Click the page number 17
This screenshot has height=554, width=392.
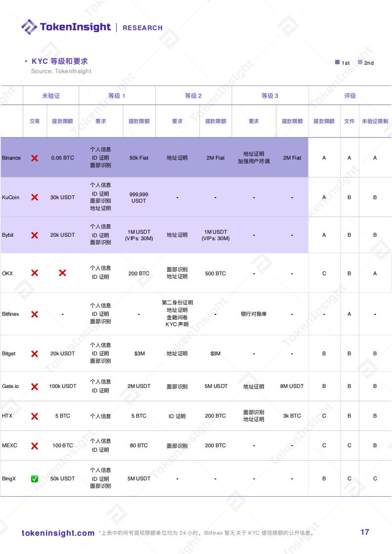(365, 532)
